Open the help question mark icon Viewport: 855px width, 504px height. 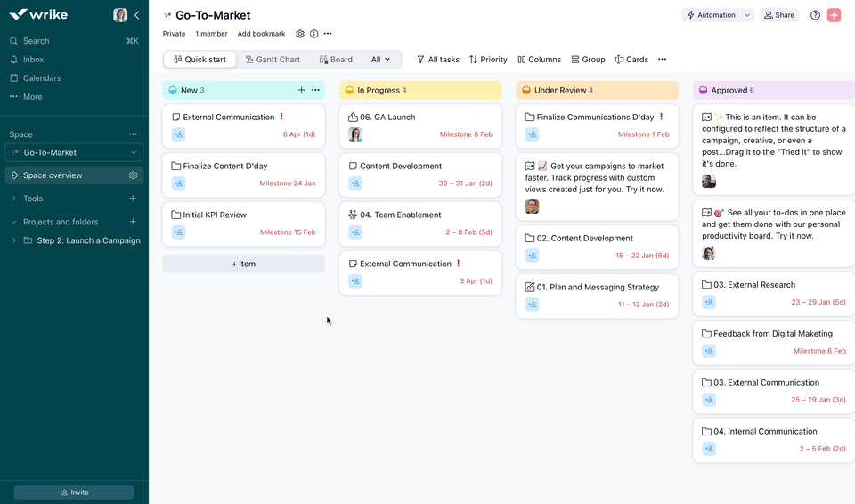pos(815,15)
